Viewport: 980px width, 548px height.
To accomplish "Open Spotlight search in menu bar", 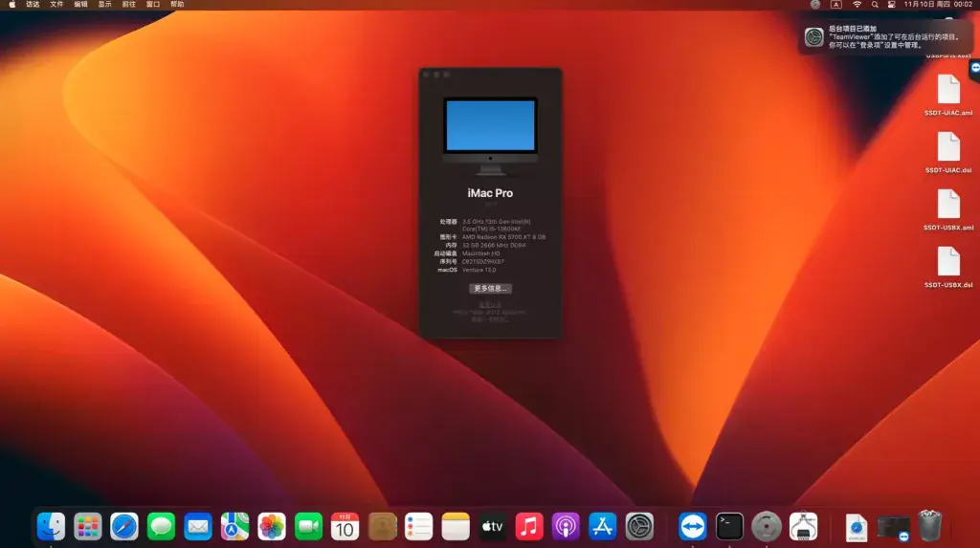I will [875, 5].
